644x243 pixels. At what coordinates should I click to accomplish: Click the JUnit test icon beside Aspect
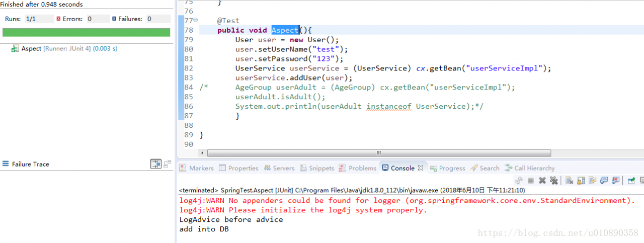point(16,49)
